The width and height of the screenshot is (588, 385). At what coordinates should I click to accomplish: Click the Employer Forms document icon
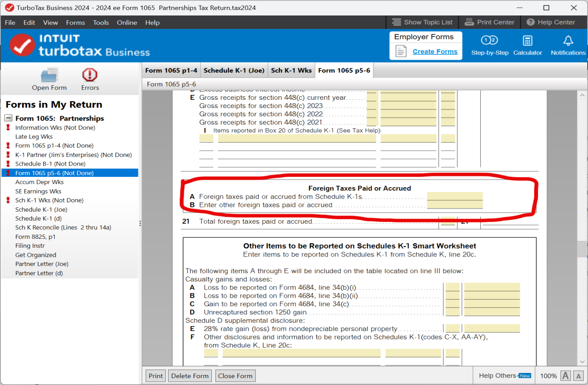401,51
